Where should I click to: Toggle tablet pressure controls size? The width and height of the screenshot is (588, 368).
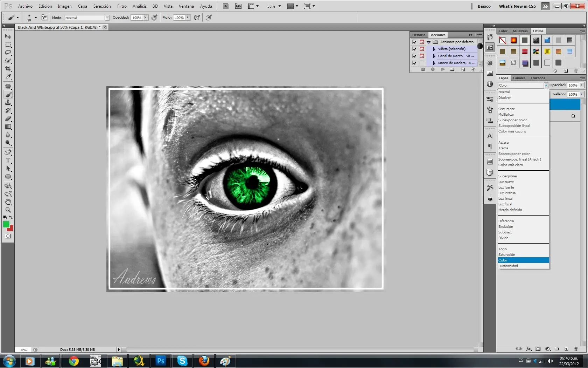(x=209, y=18)
